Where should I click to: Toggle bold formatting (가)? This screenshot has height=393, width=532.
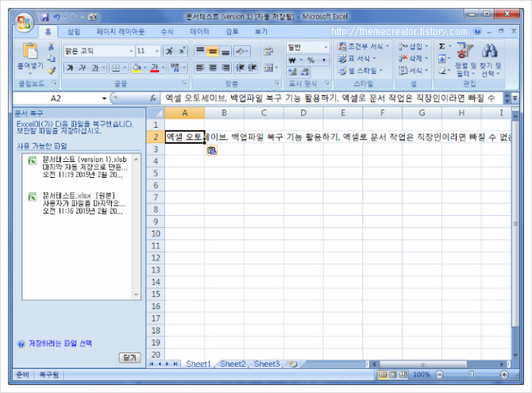[70, 67]
